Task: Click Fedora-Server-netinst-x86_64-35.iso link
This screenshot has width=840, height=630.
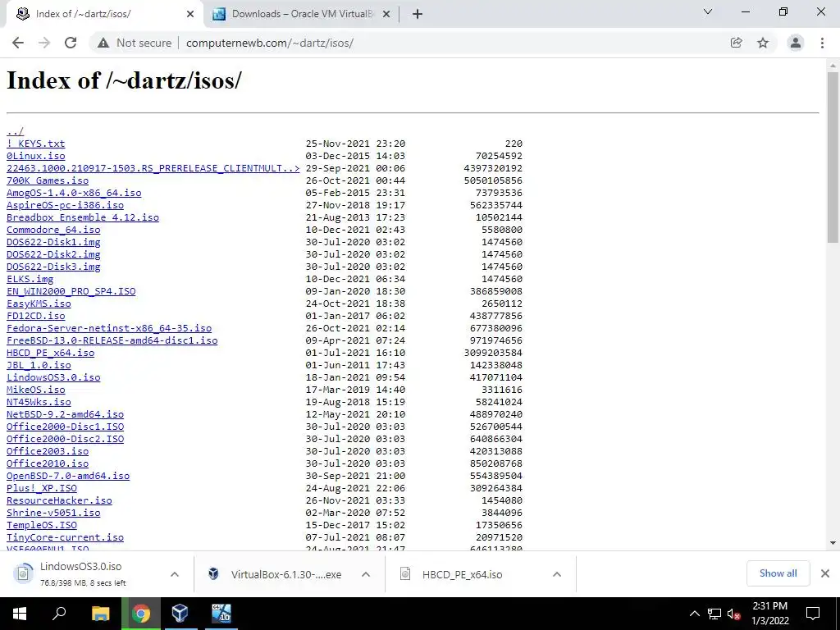Action: click(x=109, y=328)
